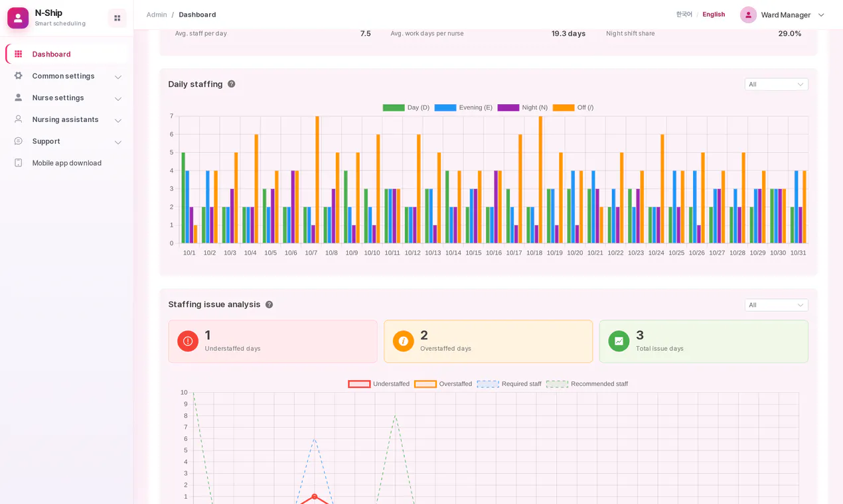The image size is (843, 504).
Task: Click the Nurse settings person icon
Action: pyautogui.click(x=19, y=98)
